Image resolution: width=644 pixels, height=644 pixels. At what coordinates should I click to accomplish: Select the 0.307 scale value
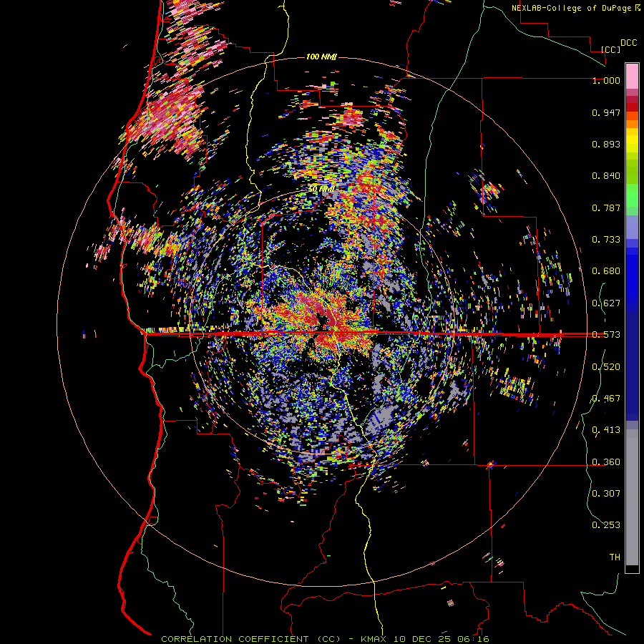tap(606, 493)
